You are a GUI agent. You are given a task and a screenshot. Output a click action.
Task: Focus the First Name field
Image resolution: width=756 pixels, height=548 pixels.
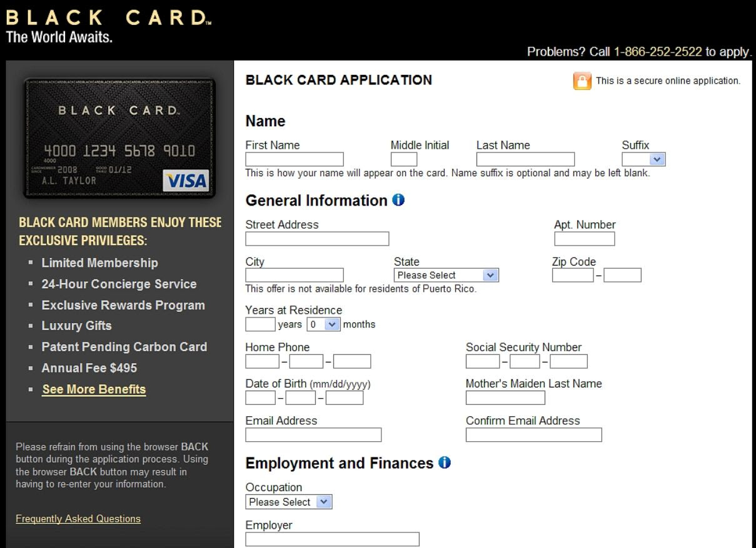tap(295, 159)
